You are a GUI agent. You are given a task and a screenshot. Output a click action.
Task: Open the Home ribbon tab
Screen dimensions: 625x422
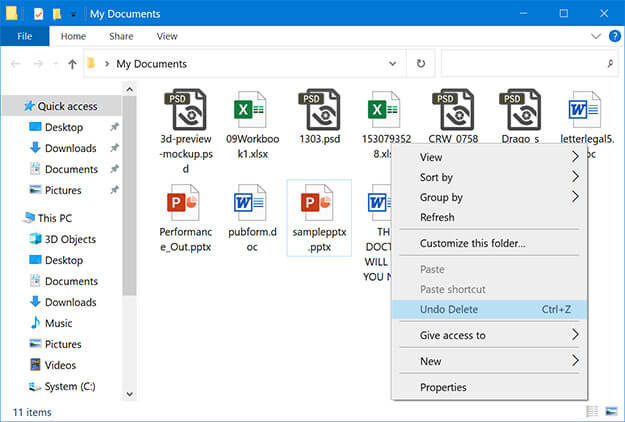(73, 36)
